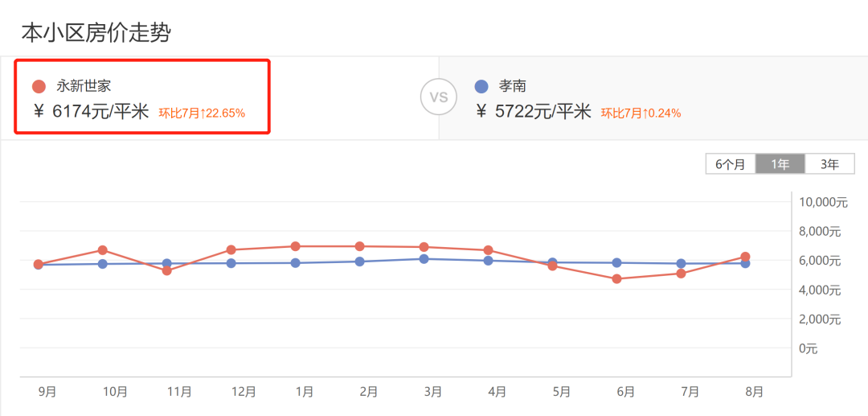The height and width of the screenshot is (416, 868).
Task: Switch to the 3年 time range tab
Action: [x=829, y=164]
